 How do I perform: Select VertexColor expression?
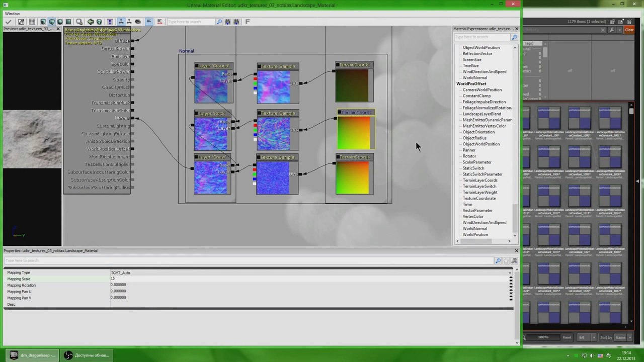(473, 216)
